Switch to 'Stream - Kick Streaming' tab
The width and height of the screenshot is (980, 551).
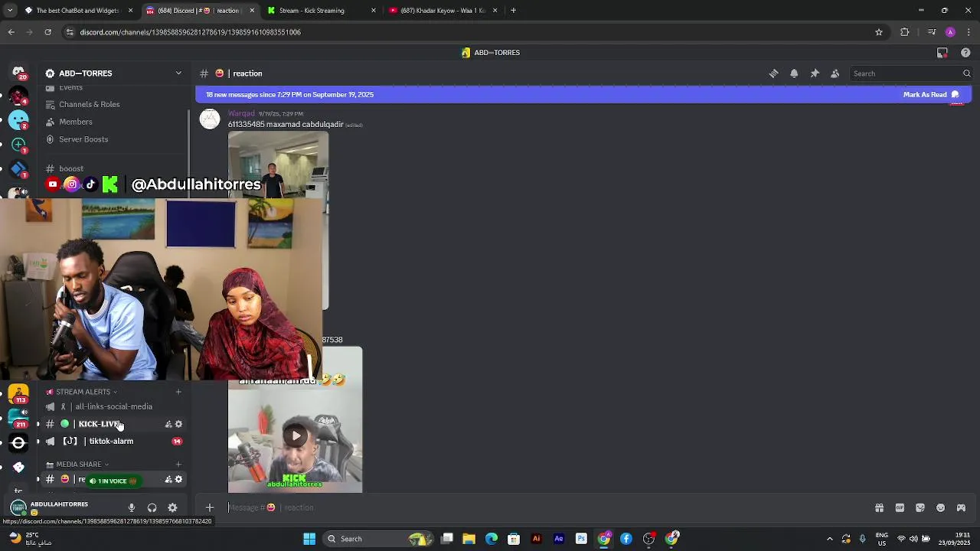point(322,11)
